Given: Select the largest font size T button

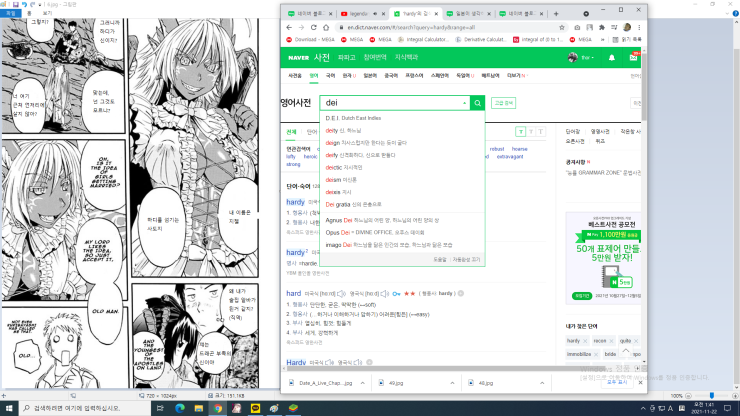Looking at the screenshot, I should tap(541, 132).
